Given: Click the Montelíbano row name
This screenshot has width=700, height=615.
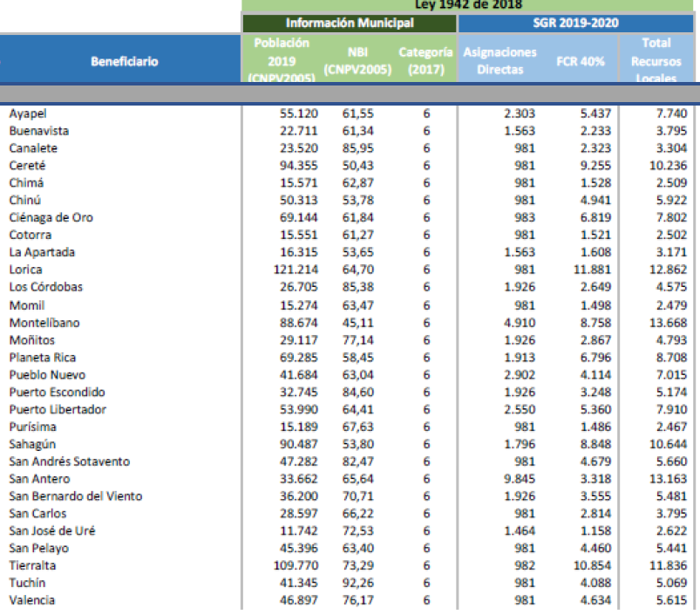Looking at the screenshot, I should 44,323.
